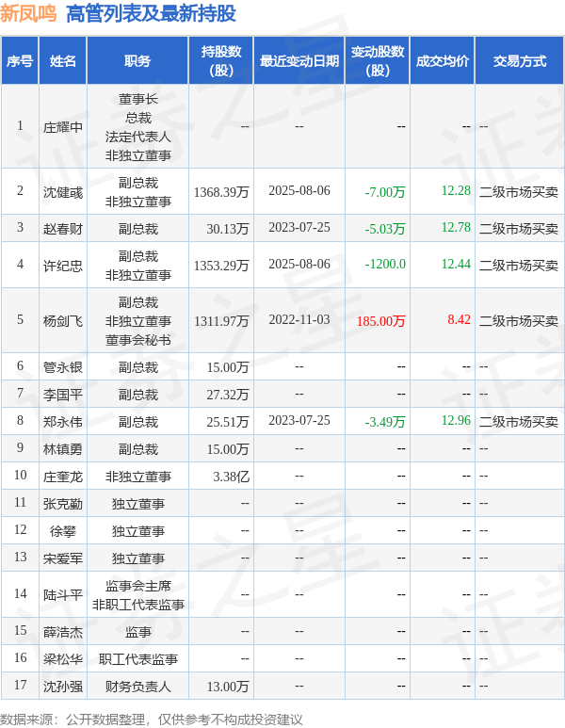Select 赵春财's change date 2023-07-25
This screenshot has width=565, height=728.
299,228
